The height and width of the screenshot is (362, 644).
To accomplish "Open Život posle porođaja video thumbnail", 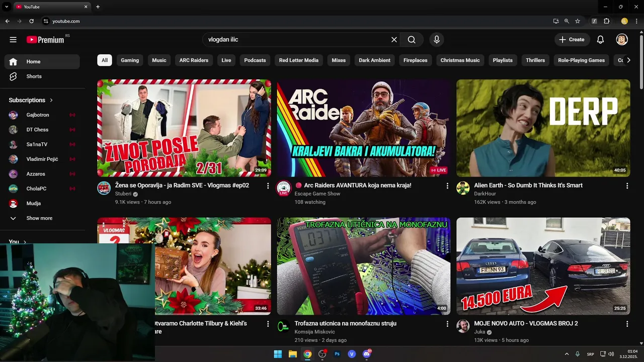I will click(184, 128).
